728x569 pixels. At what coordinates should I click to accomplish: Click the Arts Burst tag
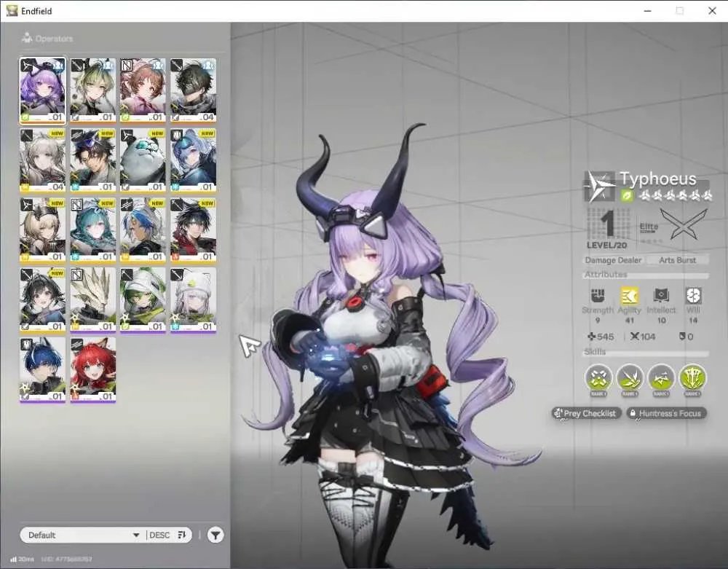[677, 260]
